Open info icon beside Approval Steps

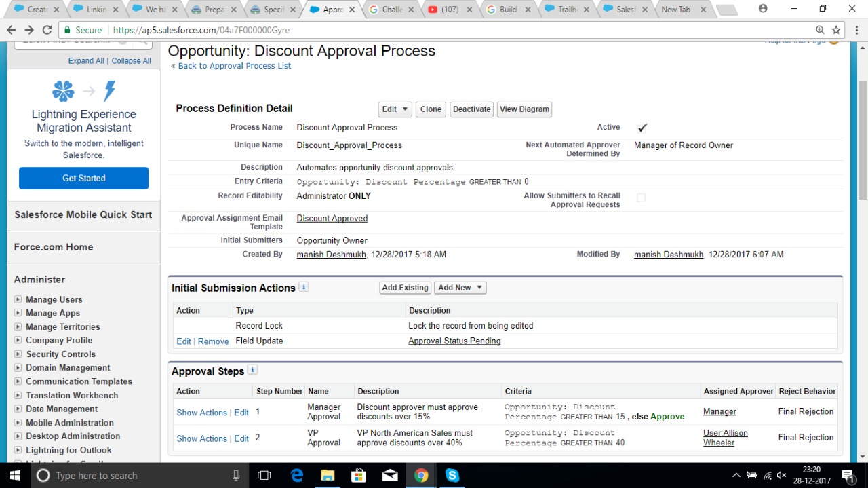click(252, 370)
